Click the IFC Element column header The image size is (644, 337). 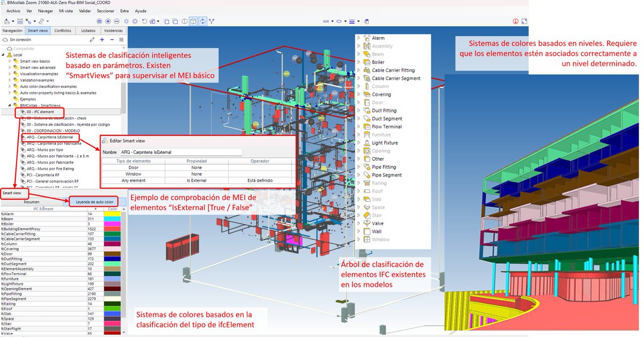coord(43,209)
